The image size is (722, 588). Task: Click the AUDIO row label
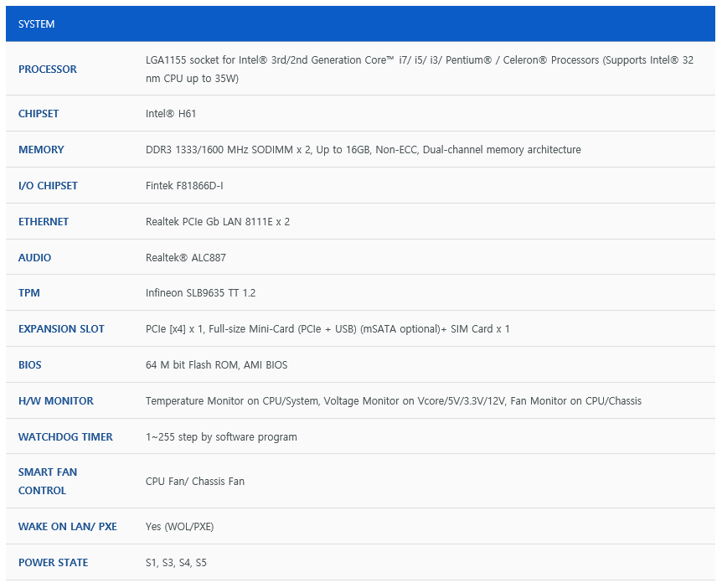tap(34, 258)
